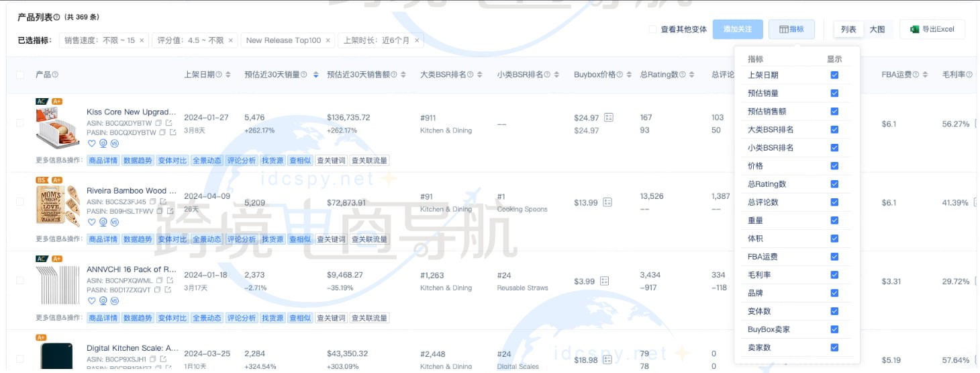Screen dimensions: 980x373
Task: Click help icon next to 大类BSR排名 header
Action: tap(471, 75)
